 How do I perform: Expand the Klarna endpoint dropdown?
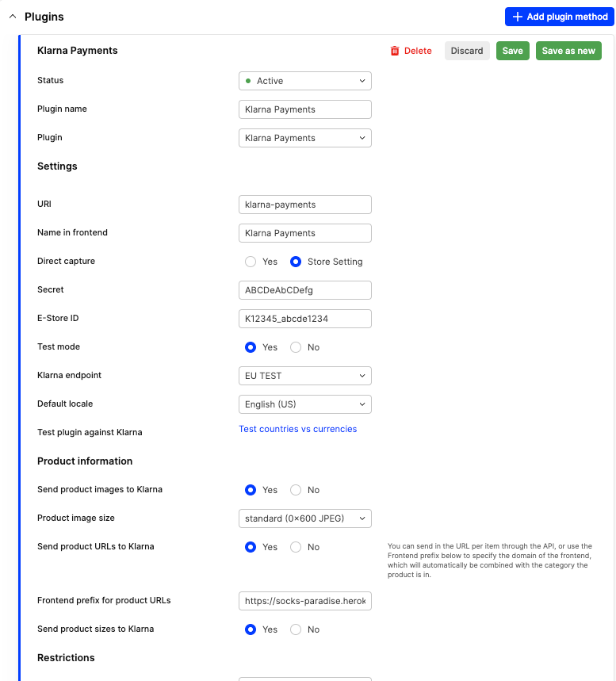tap(304, 376)
